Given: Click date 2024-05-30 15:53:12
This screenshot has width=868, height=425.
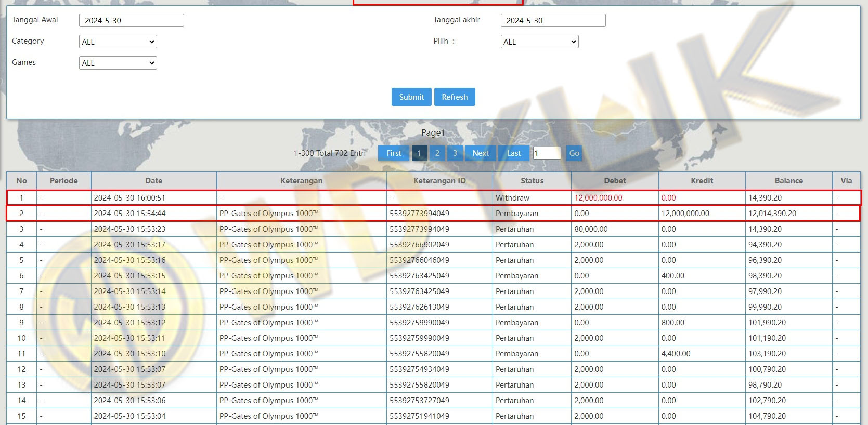Looking at the screenshot, I should pyautogui.click(x=129, y=323).
